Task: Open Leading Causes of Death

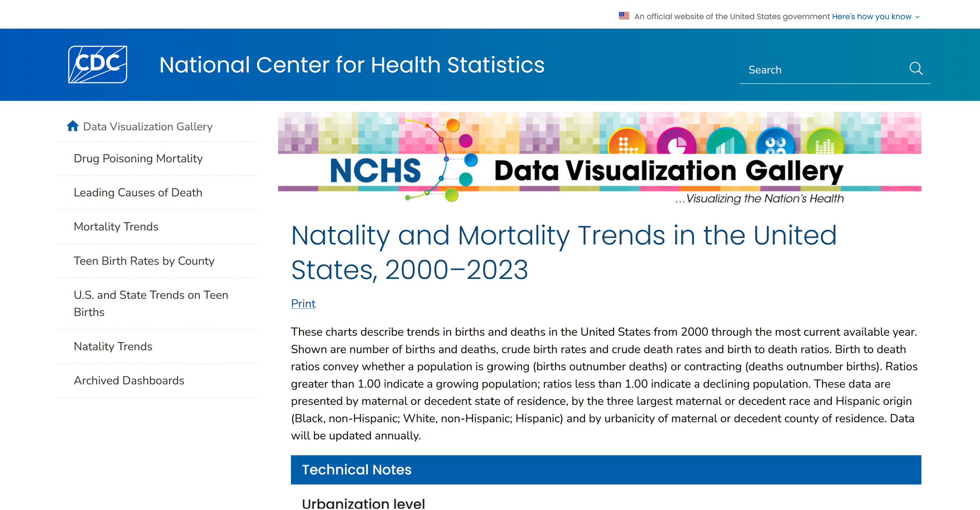Action: [x=138, y=193]
